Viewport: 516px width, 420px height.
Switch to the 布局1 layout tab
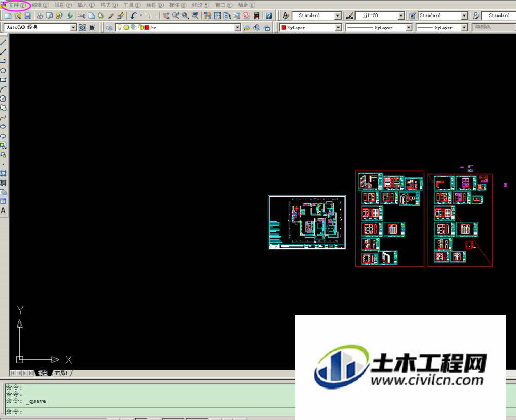click(61, 373)
